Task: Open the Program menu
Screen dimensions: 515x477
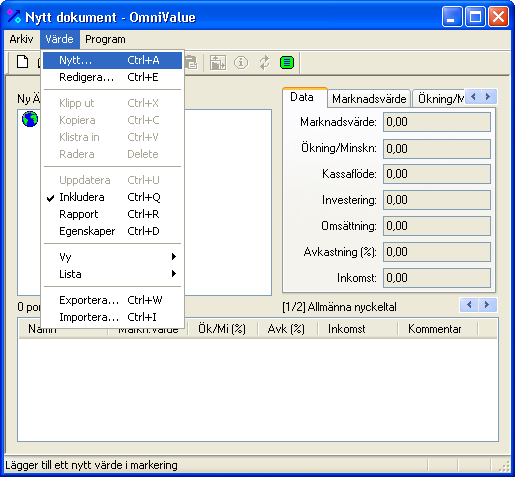Action: pos(105,39)
